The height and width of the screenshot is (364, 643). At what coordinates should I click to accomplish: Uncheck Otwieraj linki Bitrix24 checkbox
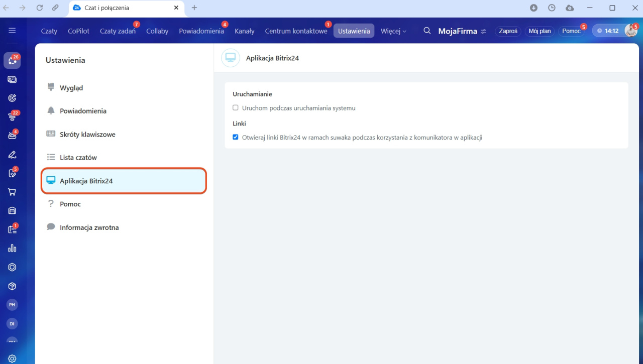(x=236, y=137)
